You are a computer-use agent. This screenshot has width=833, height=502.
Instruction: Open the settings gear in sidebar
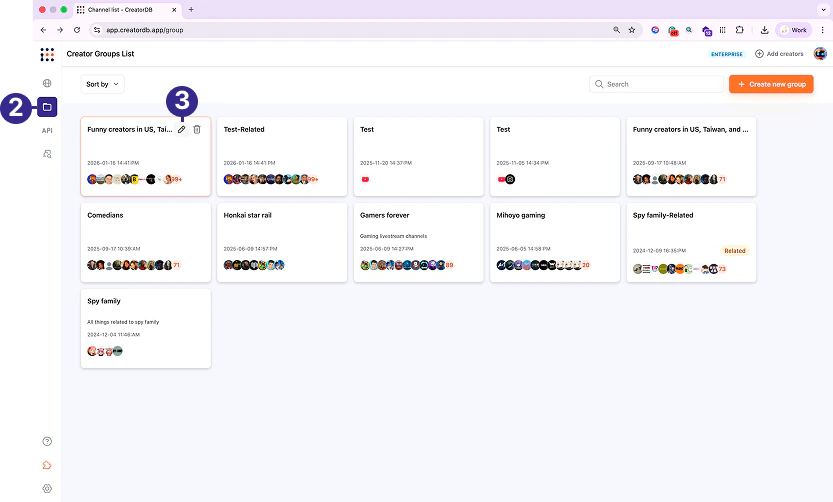point(47,489)
